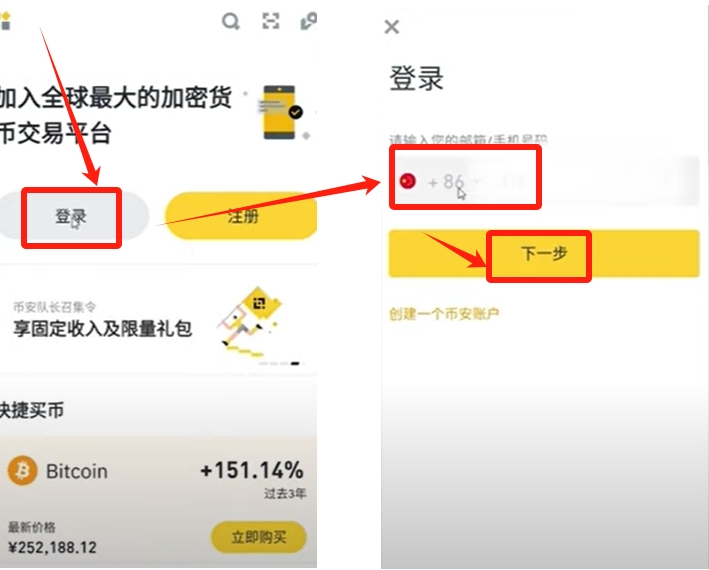Open the search magnifier icon
This screenshot has width=709, height=570.
click(x=231, y=21)
